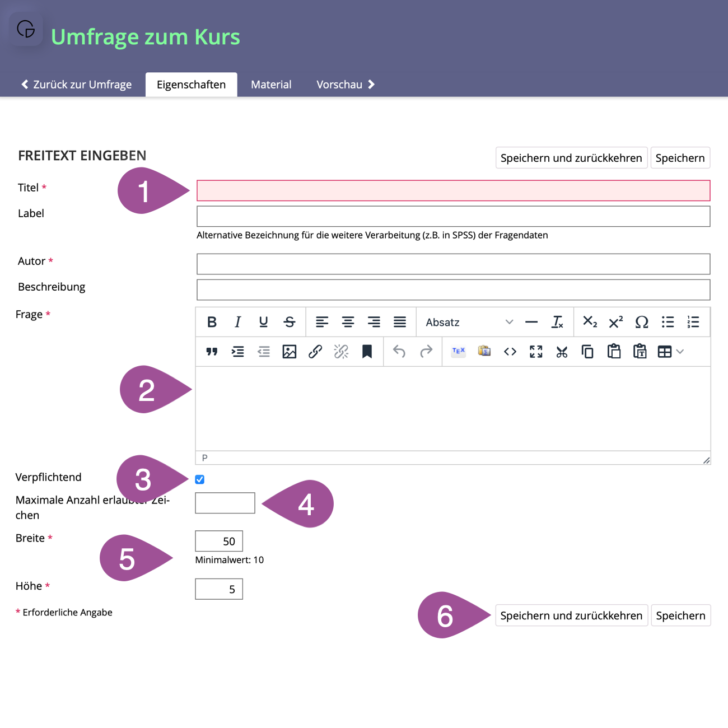Open the Vorschau tab

345,85
